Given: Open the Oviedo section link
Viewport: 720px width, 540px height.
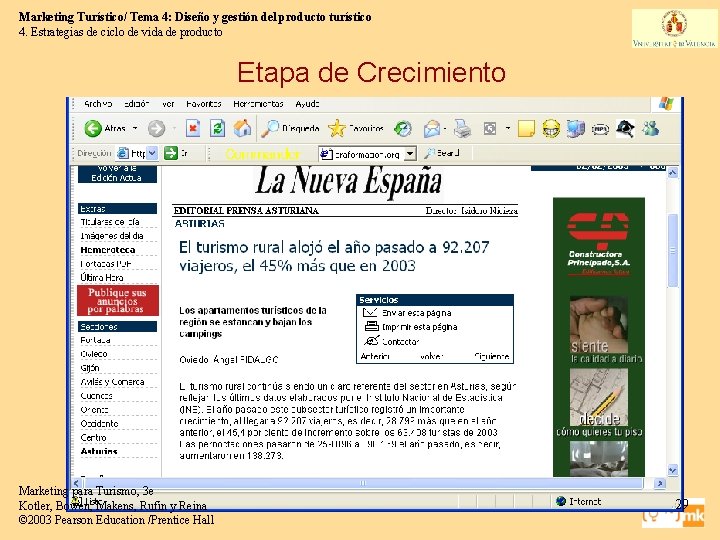Looking at the screenshot, I should tap(94, 354).
